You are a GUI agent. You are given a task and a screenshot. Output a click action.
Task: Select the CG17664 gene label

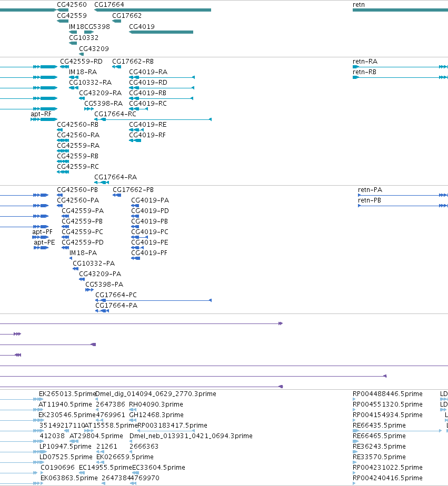[x=109, y=5]
